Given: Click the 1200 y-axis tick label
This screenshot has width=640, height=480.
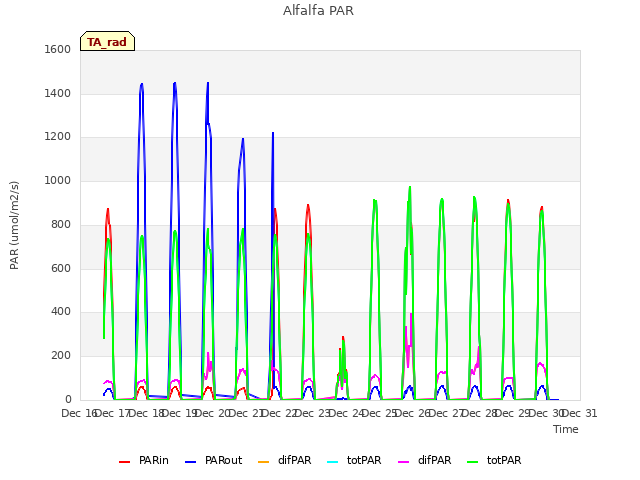Looking at the screenshot, I should click(x=58, y=137).
